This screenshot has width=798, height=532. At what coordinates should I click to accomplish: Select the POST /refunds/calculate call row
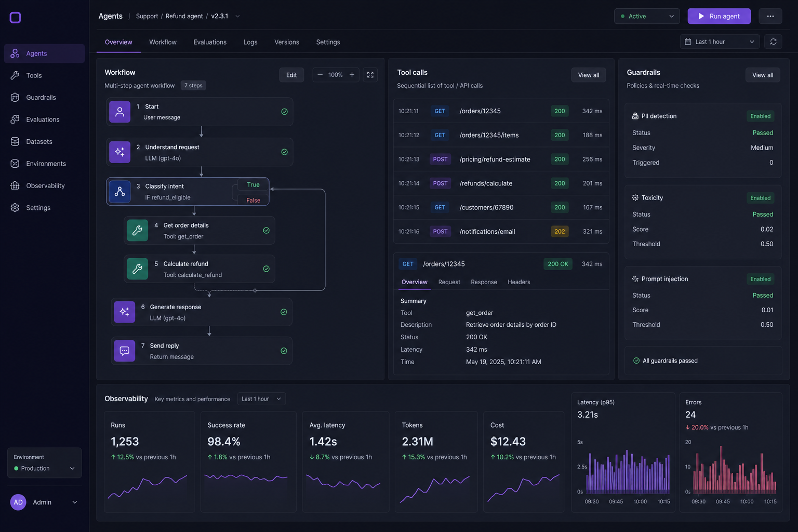(501, 183)
